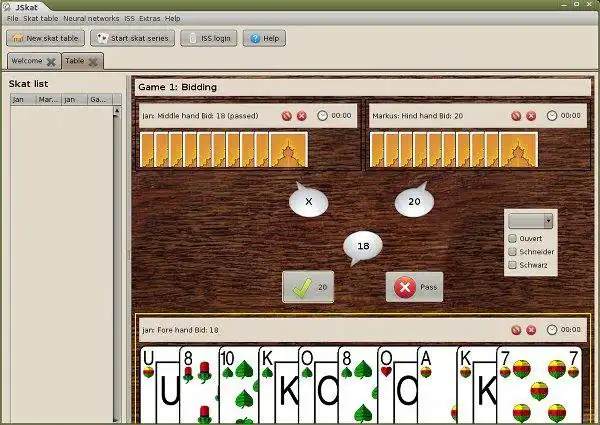This screenshot has width=600, height=425.
Task: Click the house icon on New skat table
Action: point(18,38)
